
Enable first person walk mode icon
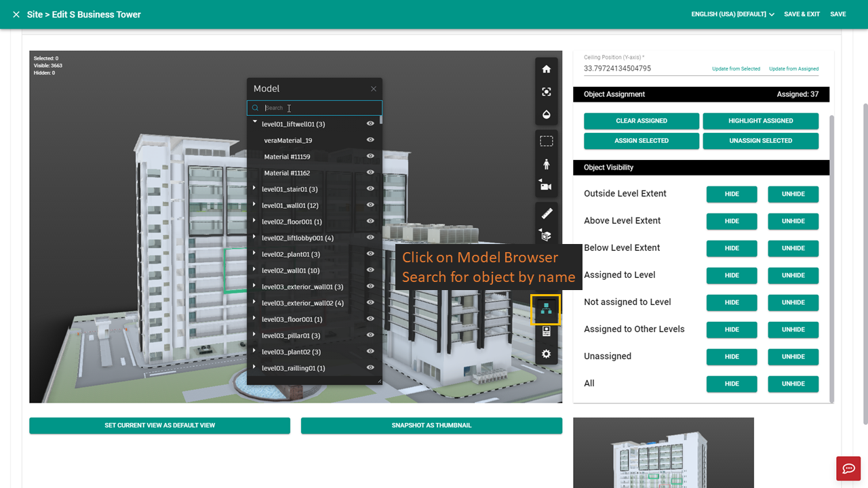[x=546, y=164]
